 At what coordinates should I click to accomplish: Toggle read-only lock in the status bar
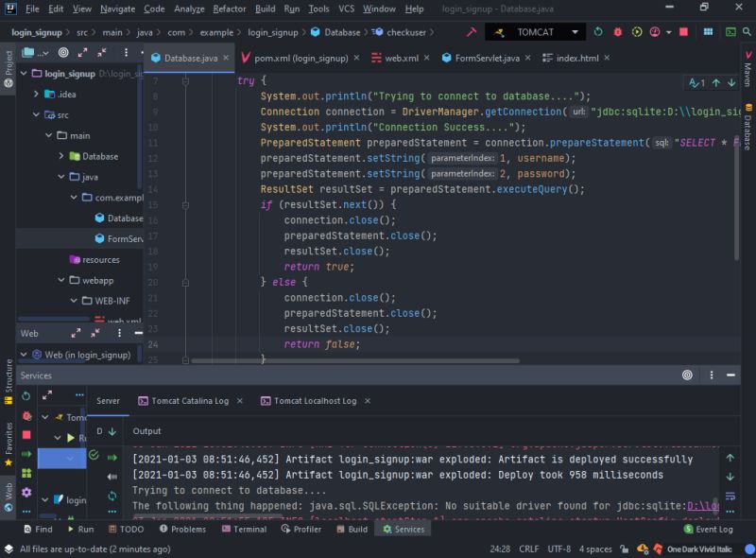point(625,549)
